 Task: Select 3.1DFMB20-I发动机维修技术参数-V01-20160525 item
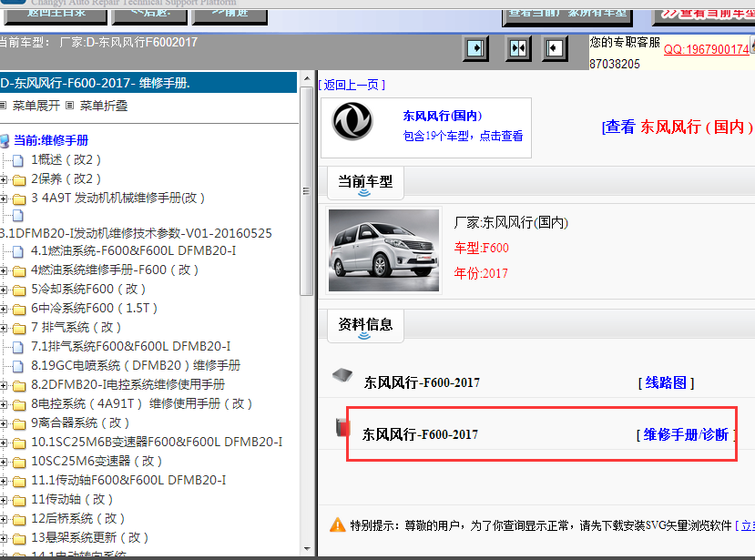(x=137, y=233)
